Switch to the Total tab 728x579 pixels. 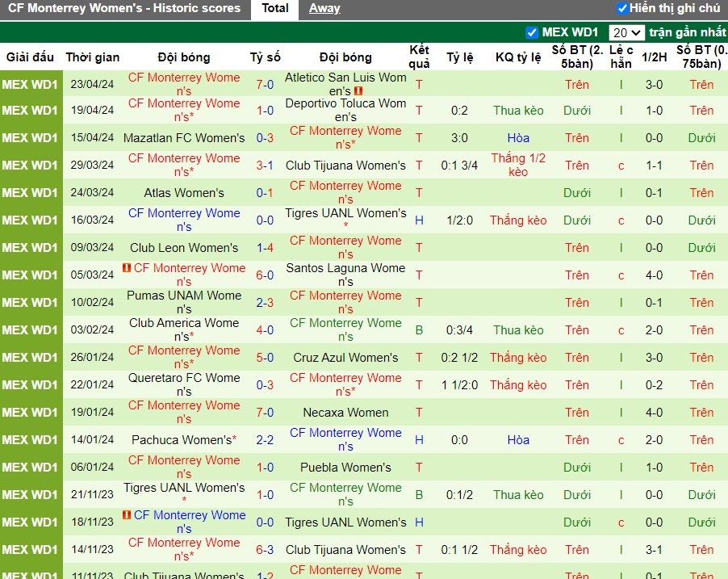click(x=275, y=8)
